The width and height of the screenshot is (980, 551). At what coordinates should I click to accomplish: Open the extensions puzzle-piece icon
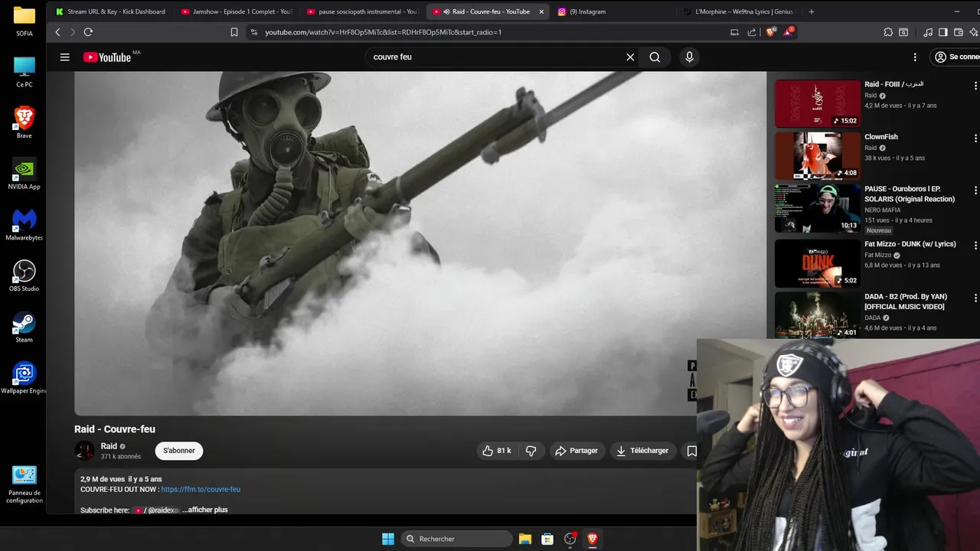pyautogui.click(x=888, y=32)
